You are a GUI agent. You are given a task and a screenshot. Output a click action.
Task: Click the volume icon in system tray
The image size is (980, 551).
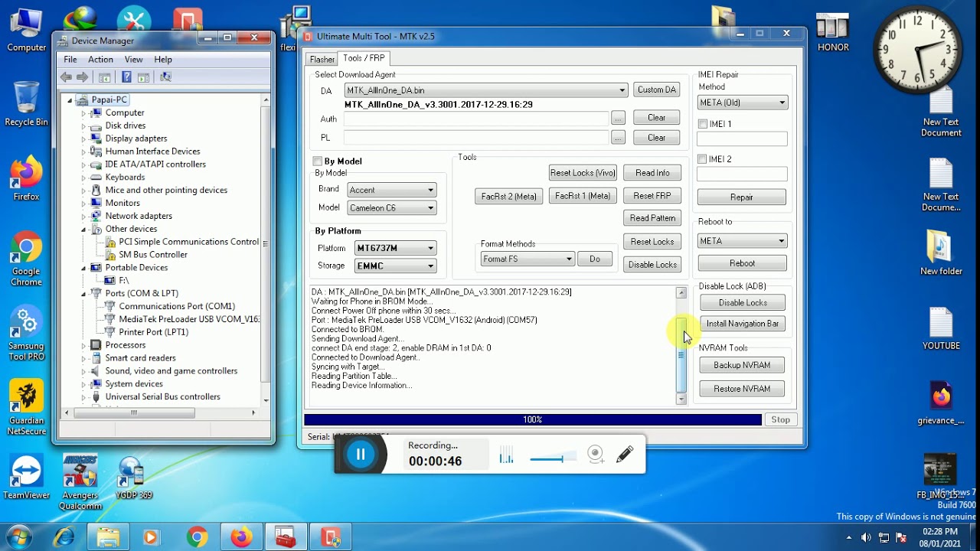(x=866, y=537)
